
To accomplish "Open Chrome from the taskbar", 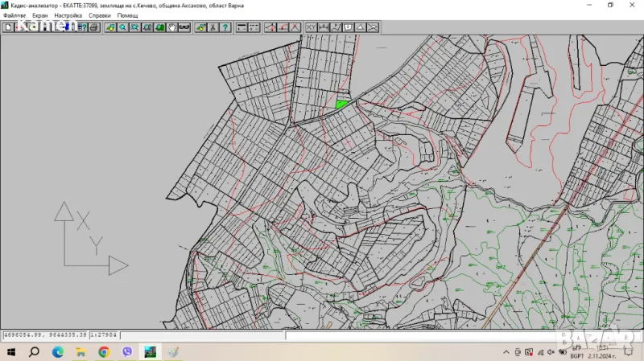I will point(104,352).
